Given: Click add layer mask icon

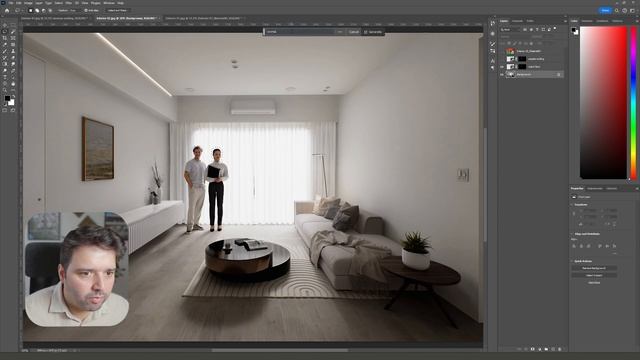Looking at the screenshot, I should click(532, 349).
